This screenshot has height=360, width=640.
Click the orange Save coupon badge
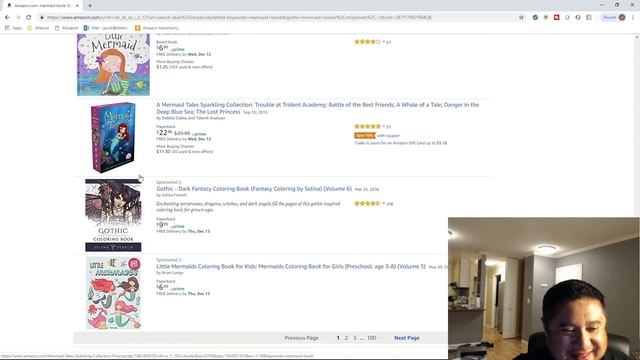click(364, 136)
